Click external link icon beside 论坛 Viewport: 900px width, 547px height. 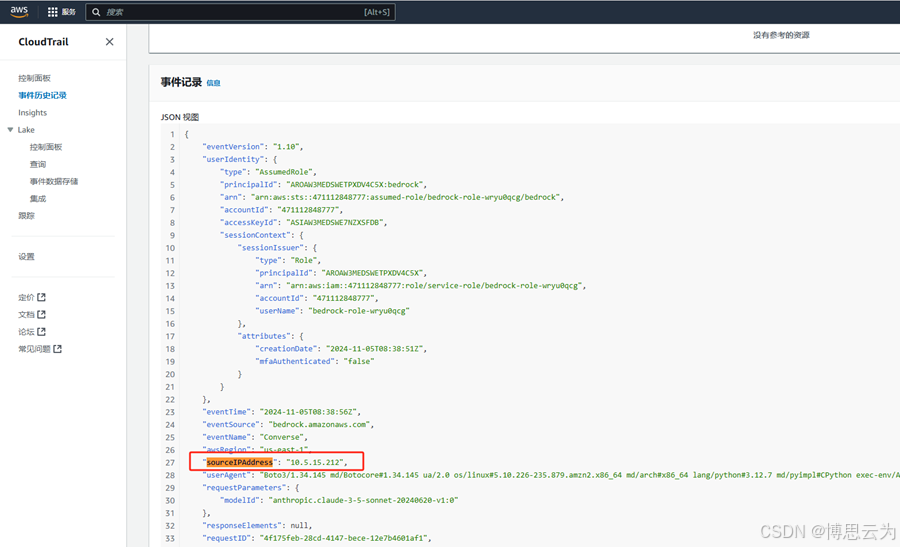[41, 332]
